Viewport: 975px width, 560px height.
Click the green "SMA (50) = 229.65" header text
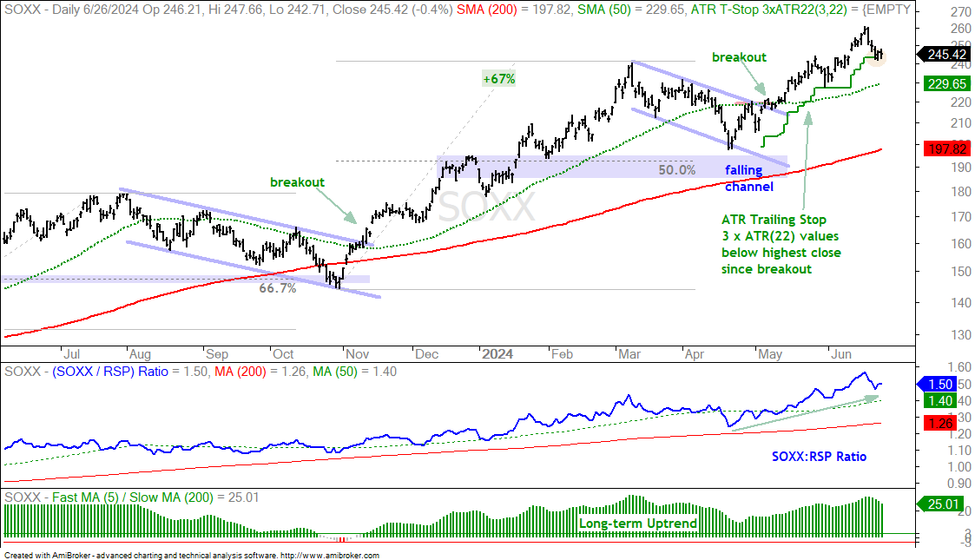(x=630, y=10)
